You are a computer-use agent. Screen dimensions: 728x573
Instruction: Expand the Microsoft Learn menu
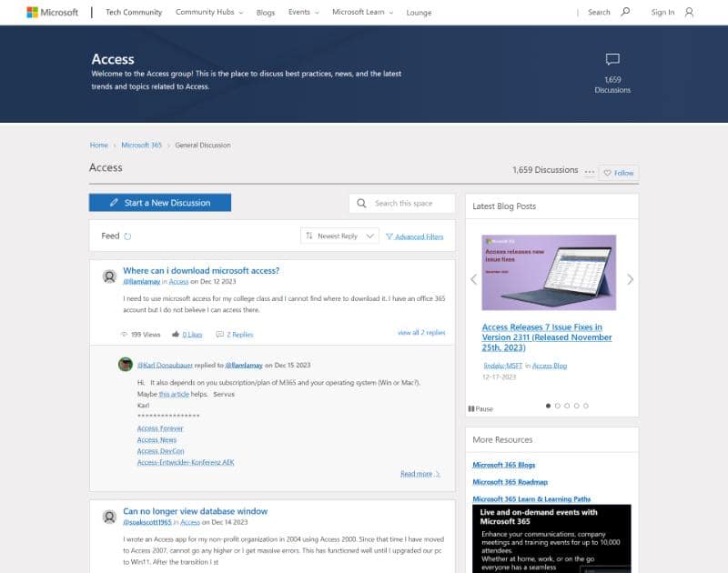359,12
